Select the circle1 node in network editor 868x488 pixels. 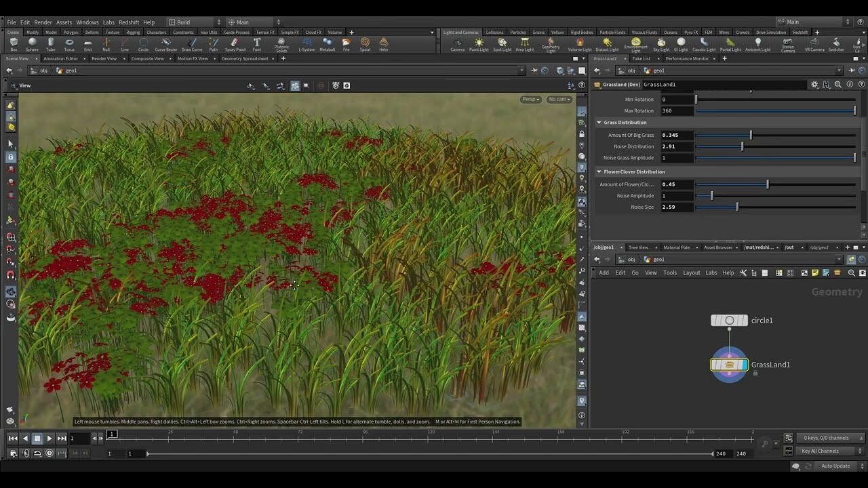coord(729,320)
